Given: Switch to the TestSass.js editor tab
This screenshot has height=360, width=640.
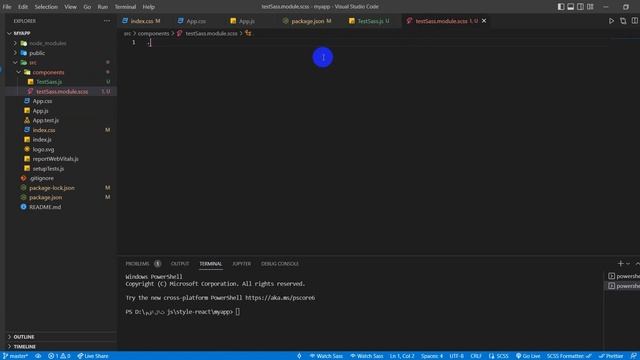Looking at the screenshot, I should pyautogui.click(x=371, y=21).
